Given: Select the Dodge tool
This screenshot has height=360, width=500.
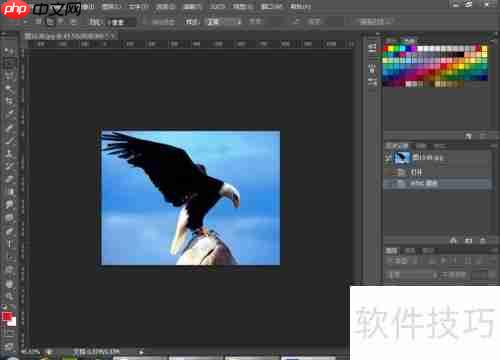Looking at the screenshot, I should coord(9,217).
